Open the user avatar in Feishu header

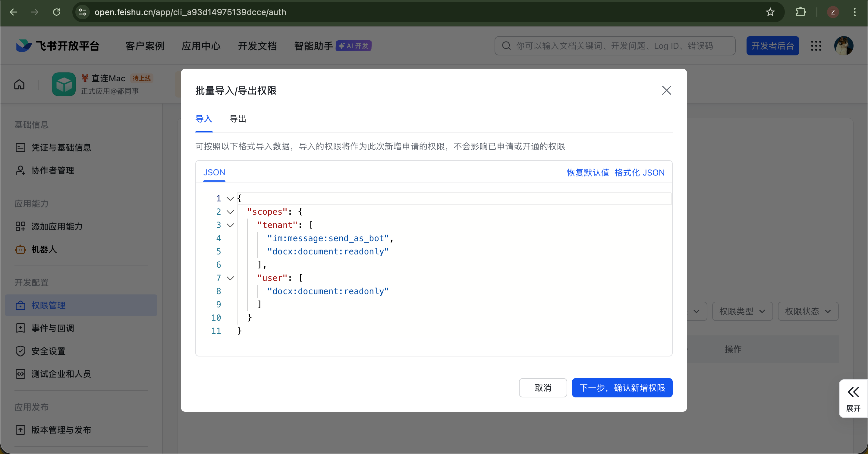(x=844, y=46)
